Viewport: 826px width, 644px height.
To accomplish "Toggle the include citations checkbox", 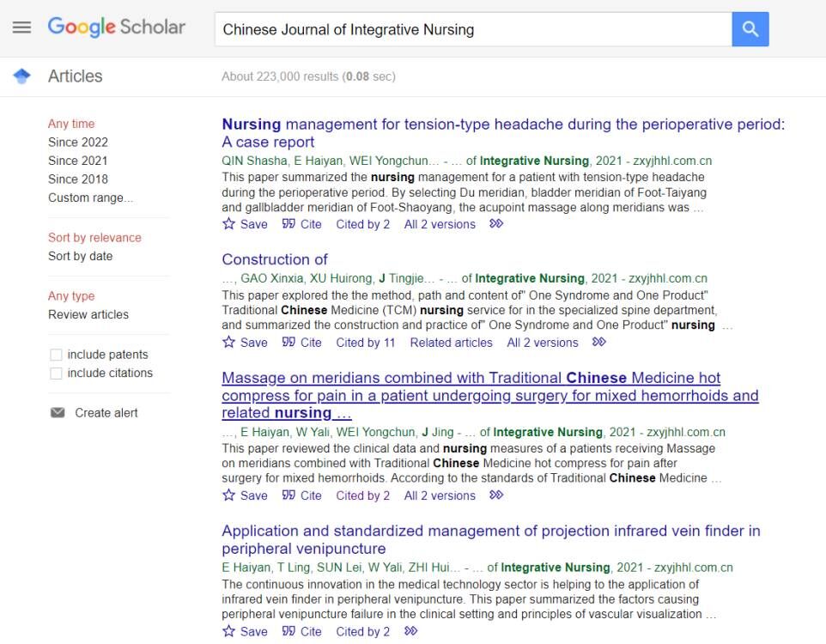I will [56, 374].
